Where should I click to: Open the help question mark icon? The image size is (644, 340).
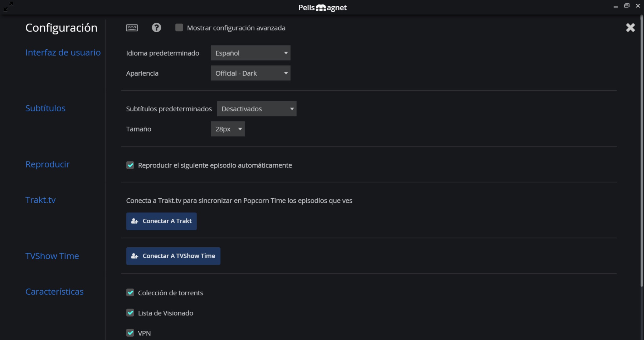coord(156,28)
